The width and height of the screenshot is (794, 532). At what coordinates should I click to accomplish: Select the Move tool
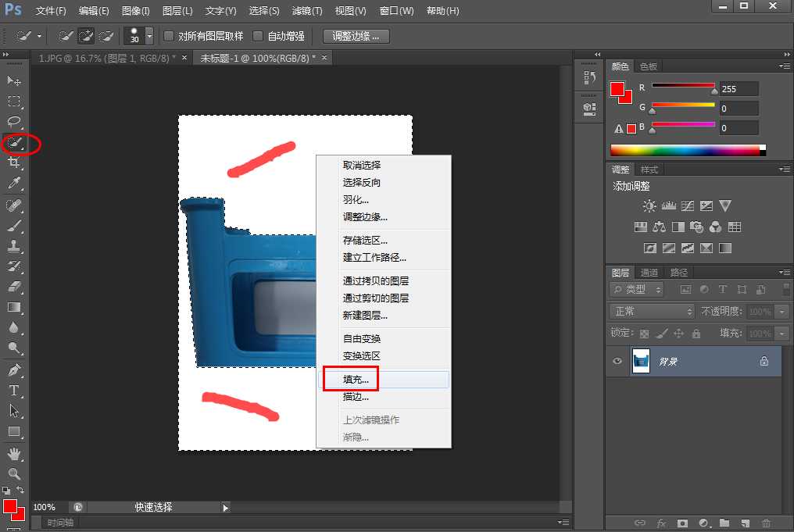pos(13,80)
